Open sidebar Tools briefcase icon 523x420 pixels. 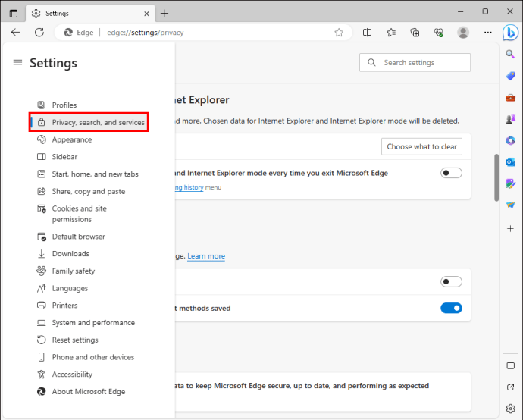click(x=510, y=98)
